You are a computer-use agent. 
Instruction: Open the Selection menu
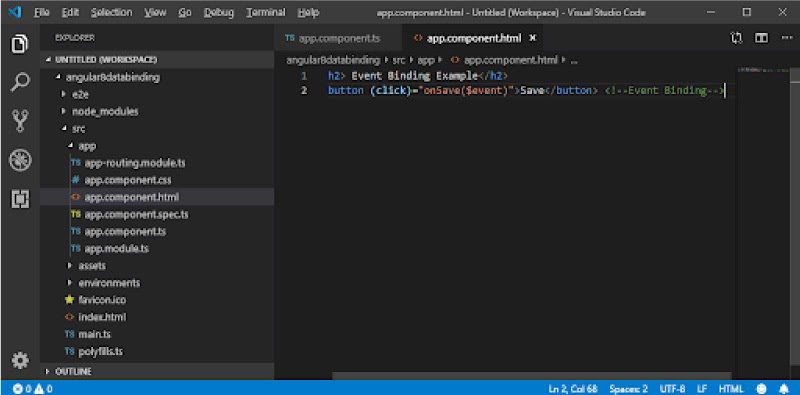pyautogui.click(x=111, y=12)
